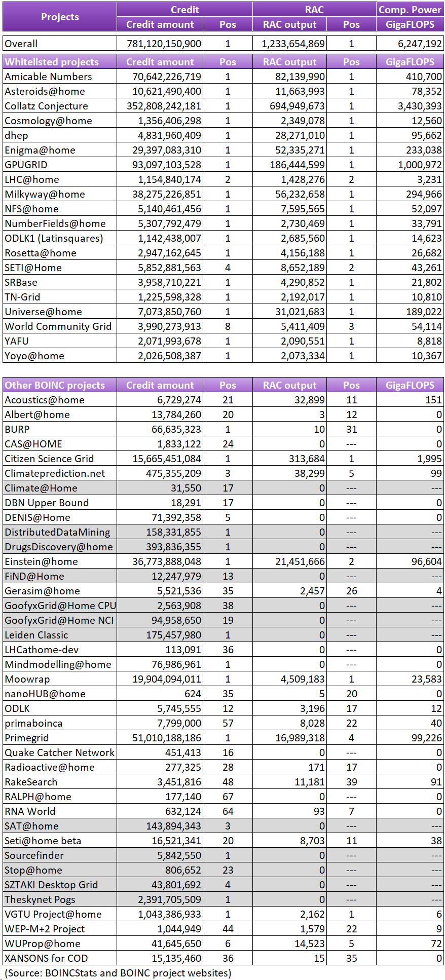Select the FiND@Home project name

point(34,576)
